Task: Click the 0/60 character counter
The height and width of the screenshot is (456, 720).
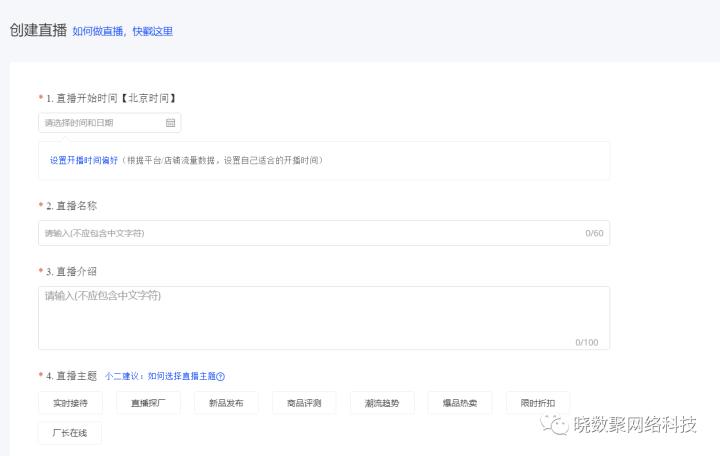Action: pyautogui.click(x=594, y=233)
